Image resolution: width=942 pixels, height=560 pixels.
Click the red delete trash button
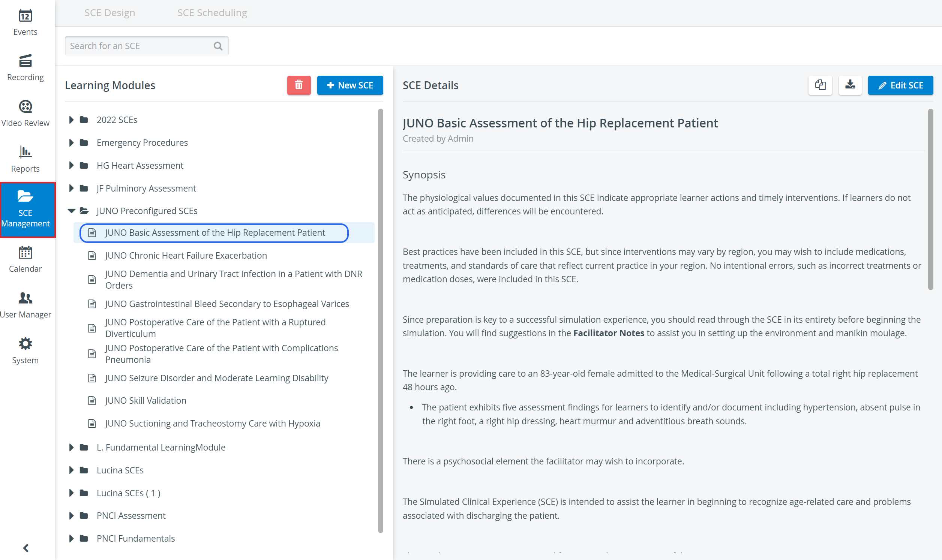pyautogui.click(x=299, y=85)
